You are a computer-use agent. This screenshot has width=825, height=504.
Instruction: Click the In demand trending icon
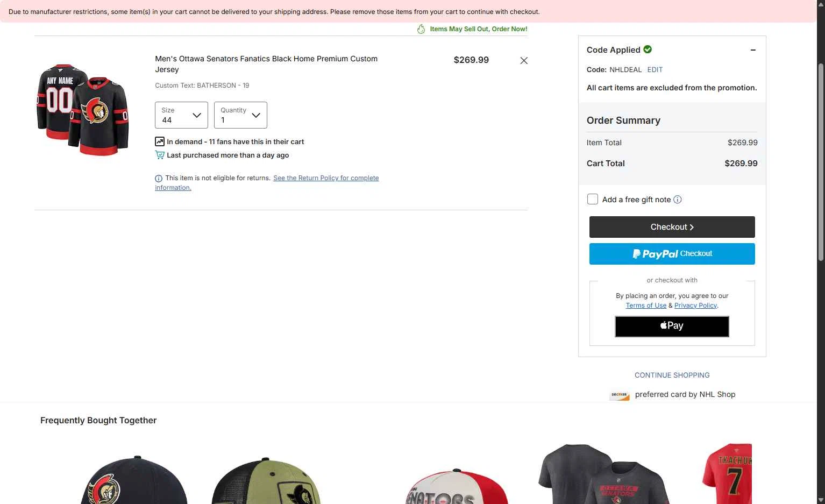point(160,141)
